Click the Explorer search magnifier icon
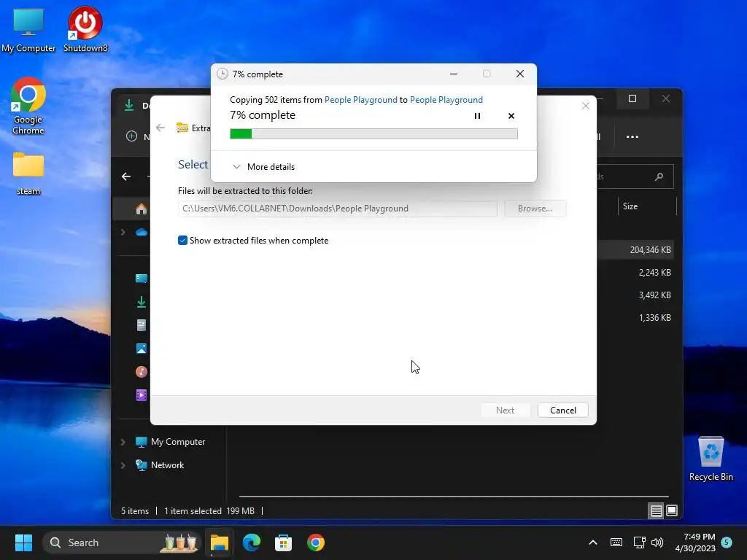 tap(659, 176)
